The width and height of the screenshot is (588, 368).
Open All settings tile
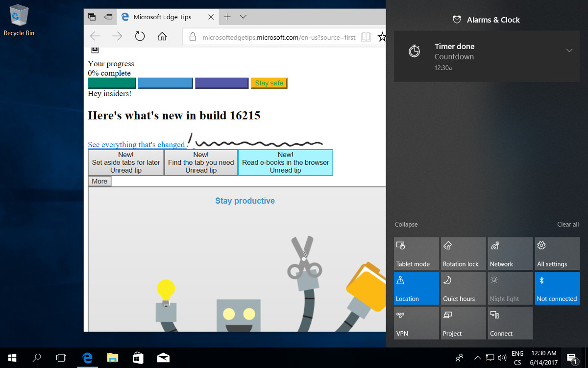click(x=557, y=254)
